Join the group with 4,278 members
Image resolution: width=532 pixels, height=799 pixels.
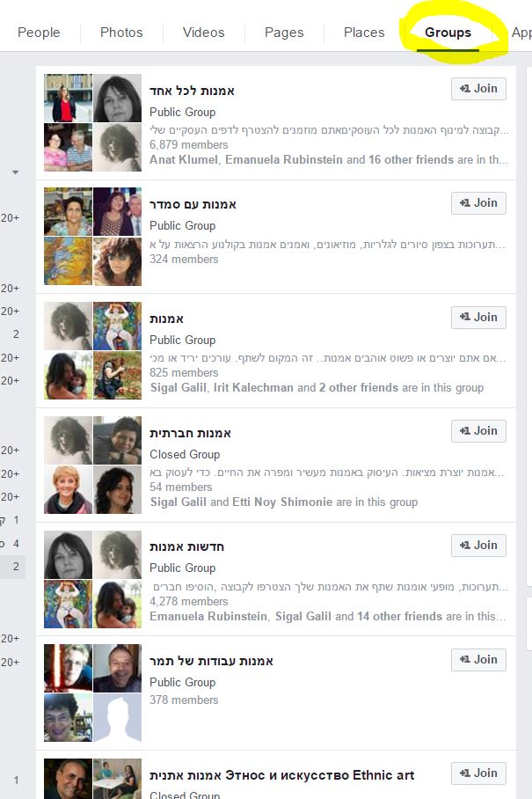[478, 546]
